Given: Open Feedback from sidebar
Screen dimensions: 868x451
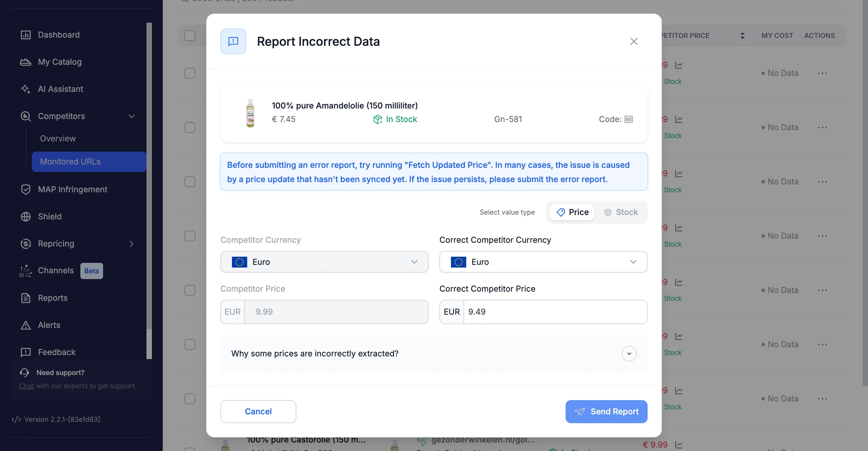Looking at the screenshot, I should point(57,352).
